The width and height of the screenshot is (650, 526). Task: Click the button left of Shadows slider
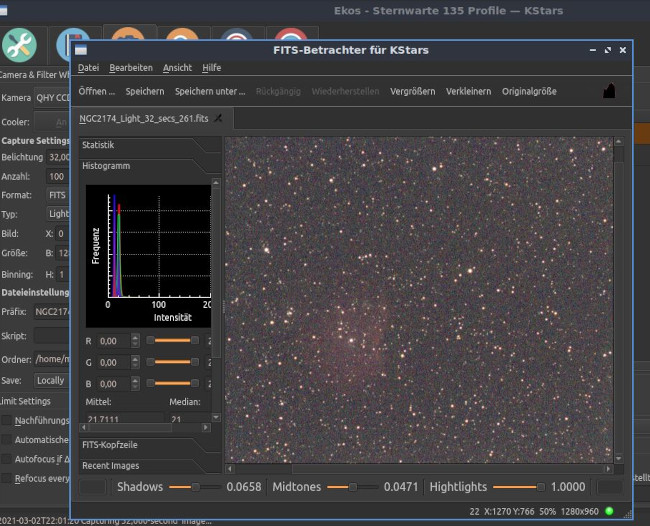(x=93, y=487)
